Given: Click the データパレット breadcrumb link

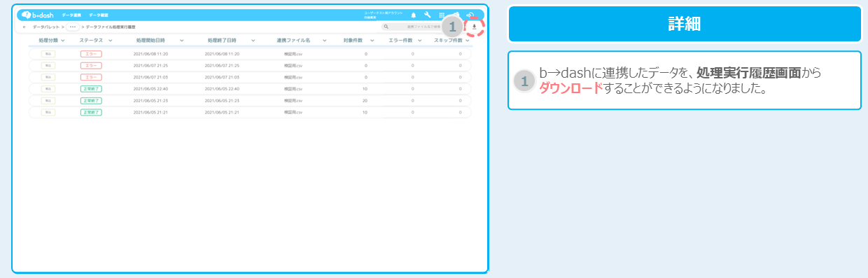Looking at the screenshot, I should click(45, 27).
